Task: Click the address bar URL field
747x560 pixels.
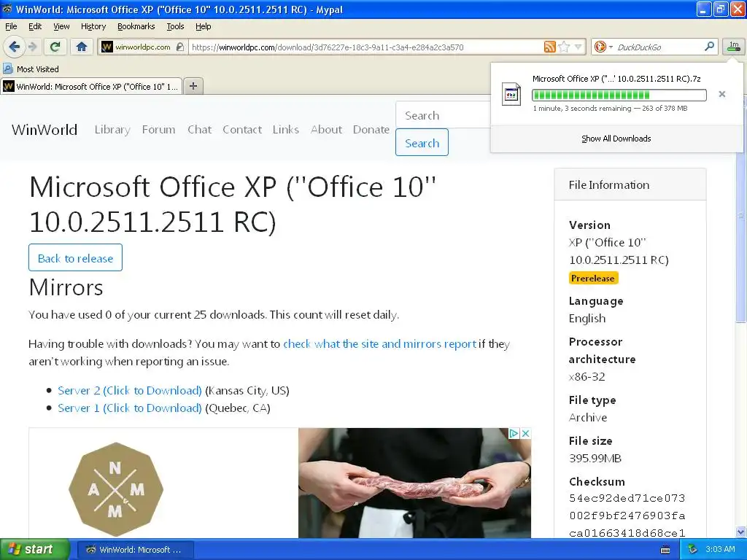Action: coord(366,47)
